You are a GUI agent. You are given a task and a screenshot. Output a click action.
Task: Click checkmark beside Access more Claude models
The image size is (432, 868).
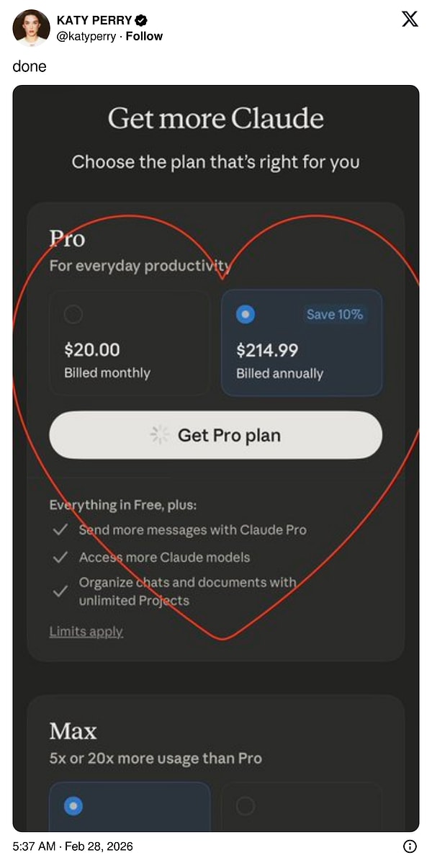[60, 558]
